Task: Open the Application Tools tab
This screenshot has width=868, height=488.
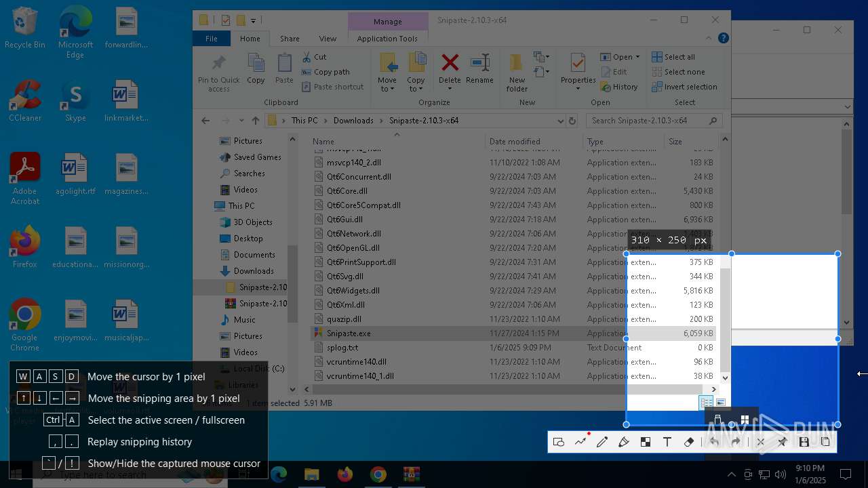Action: point(387,39)
